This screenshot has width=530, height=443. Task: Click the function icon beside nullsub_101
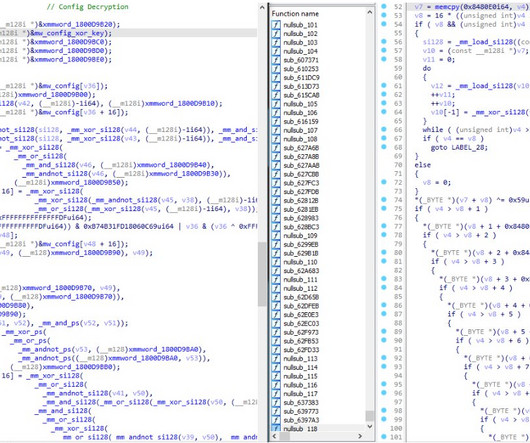tap(276, 25)
